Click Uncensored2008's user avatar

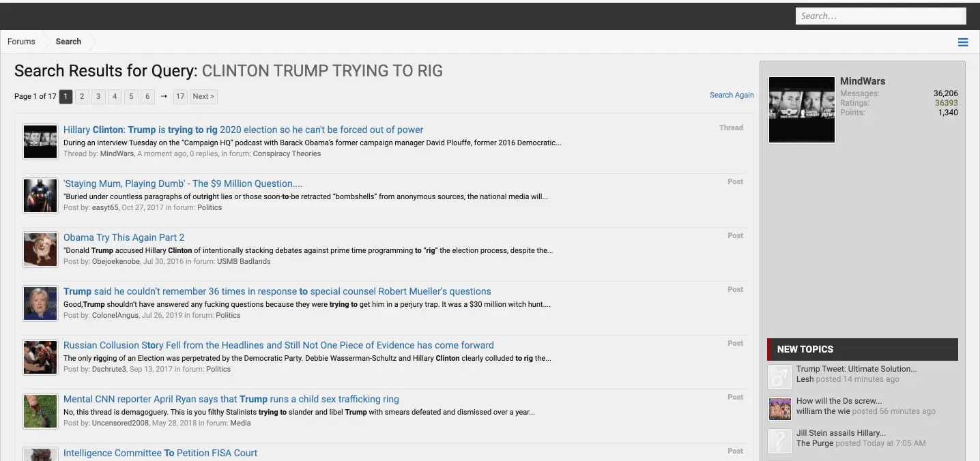click(40, 411)
